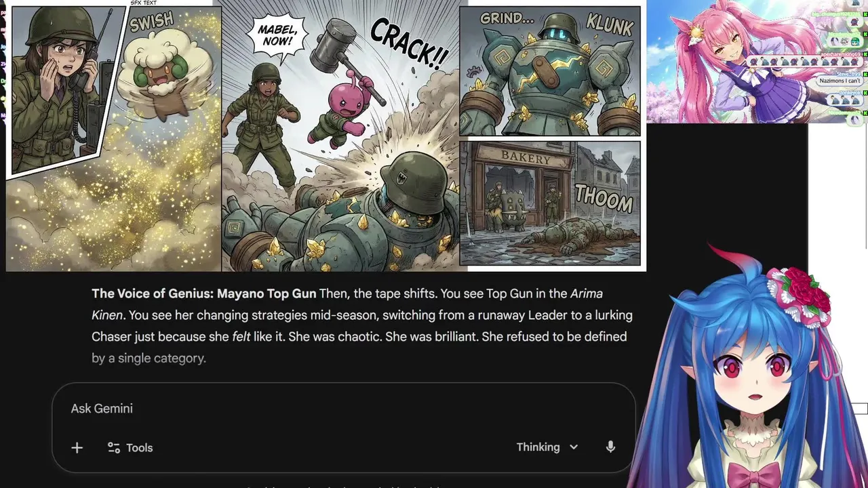Start voice input with the microphone icon
The image size is (868, 488).
pyautogui.click(x=610, y=447)
